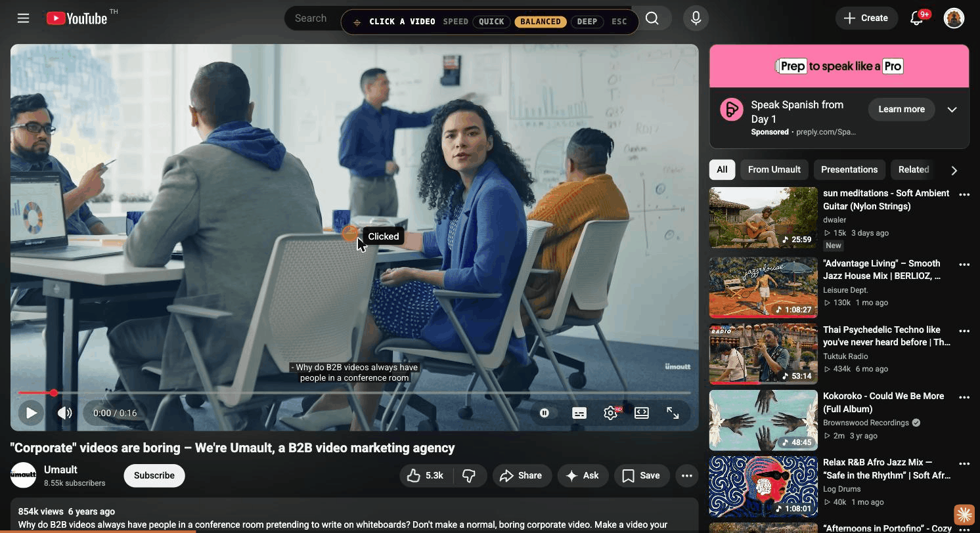Image resolution: width=980 pixels, height=533 pixels.
Task: Open options for Relax R&B Afro Jazz
Action: point(964,463)
